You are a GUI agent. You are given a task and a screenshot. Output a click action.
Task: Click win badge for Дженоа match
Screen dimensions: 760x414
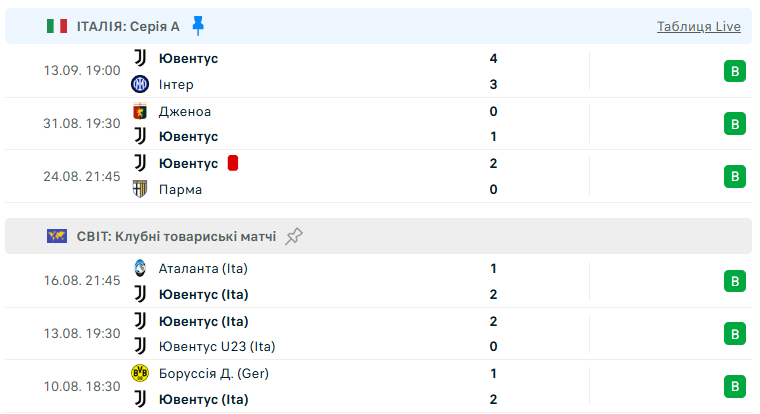(x=735, y=124)
